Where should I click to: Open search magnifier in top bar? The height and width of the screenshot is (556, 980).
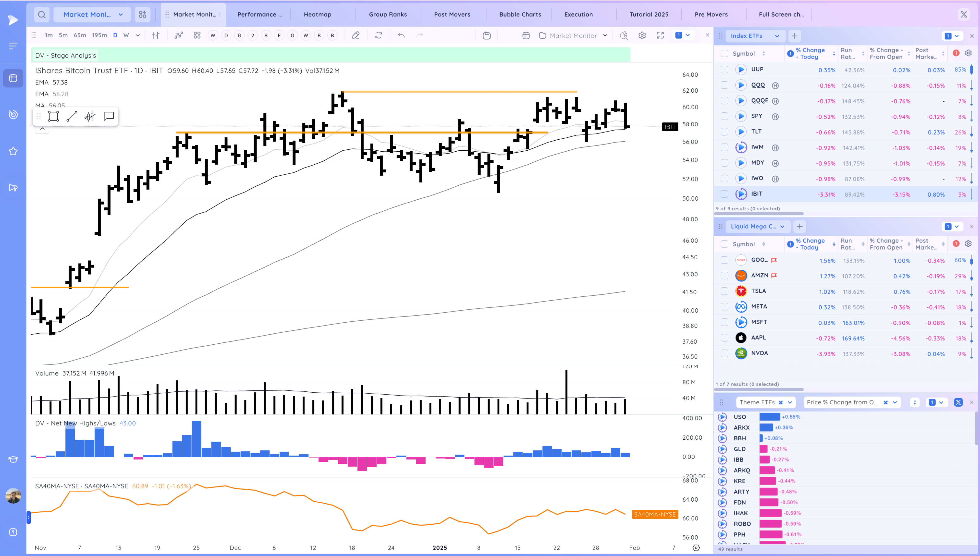tap(42, 14)
